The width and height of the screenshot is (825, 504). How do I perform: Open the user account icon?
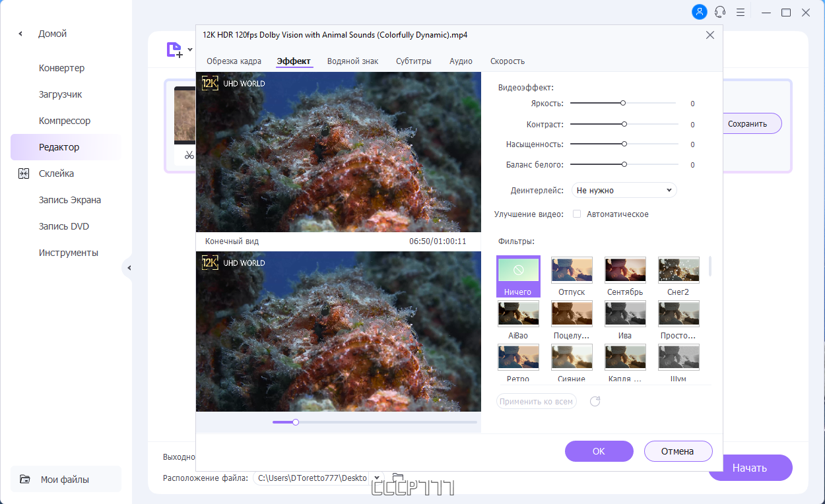tap(699, 12)
